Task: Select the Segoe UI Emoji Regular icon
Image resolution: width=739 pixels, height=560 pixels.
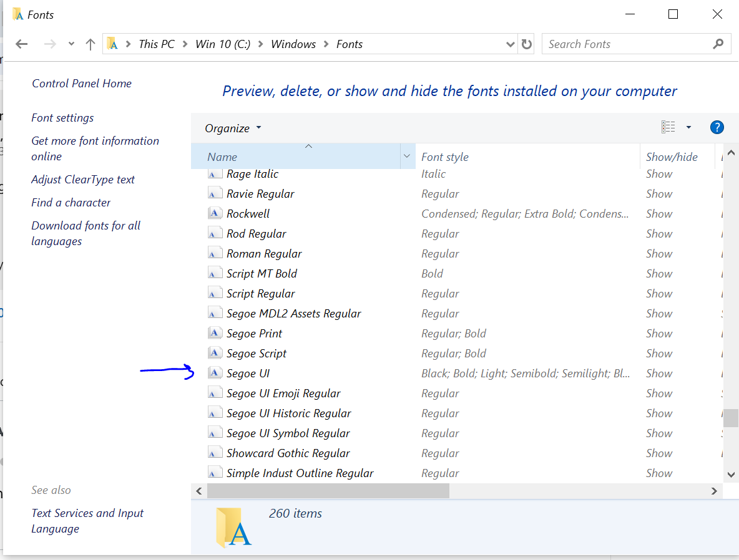Action: point(215,393)
